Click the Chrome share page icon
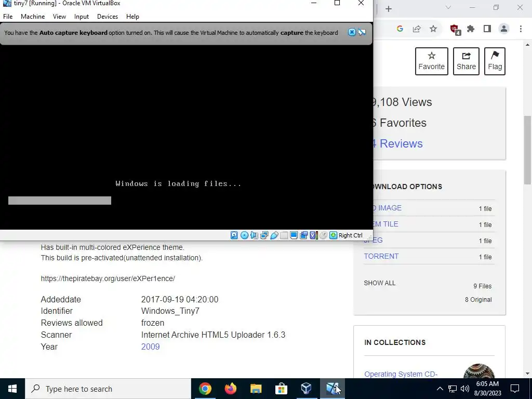532x399 pixels. 417,29
